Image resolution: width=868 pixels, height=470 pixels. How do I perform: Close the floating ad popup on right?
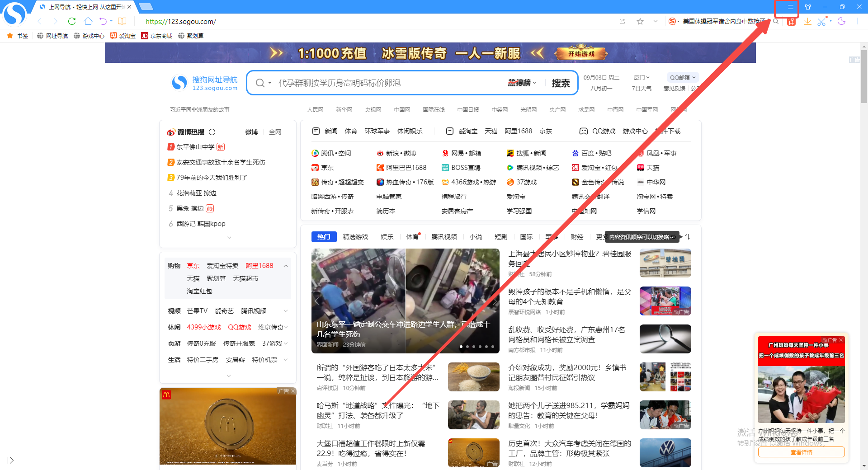(x=841, y=340)
